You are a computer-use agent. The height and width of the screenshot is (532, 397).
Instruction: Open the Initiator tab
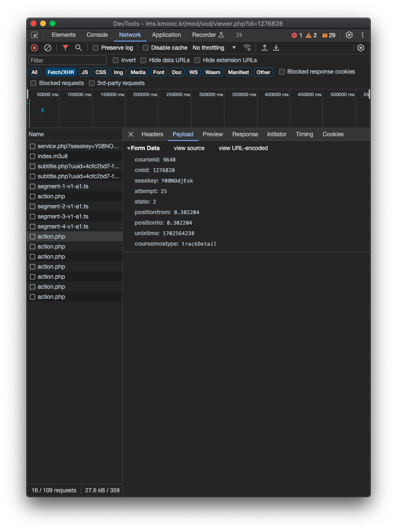tap(277, 134)
